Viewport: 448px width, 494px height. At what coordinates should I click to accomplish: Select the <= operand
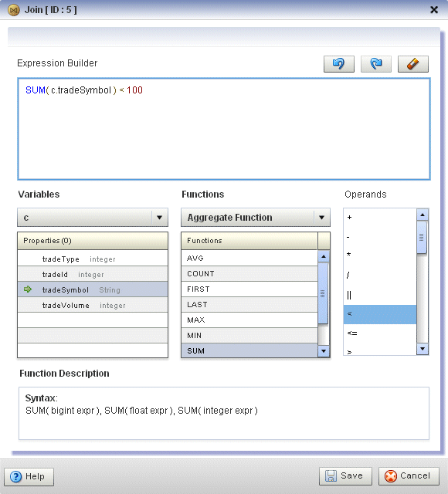(x=379, y=333)
